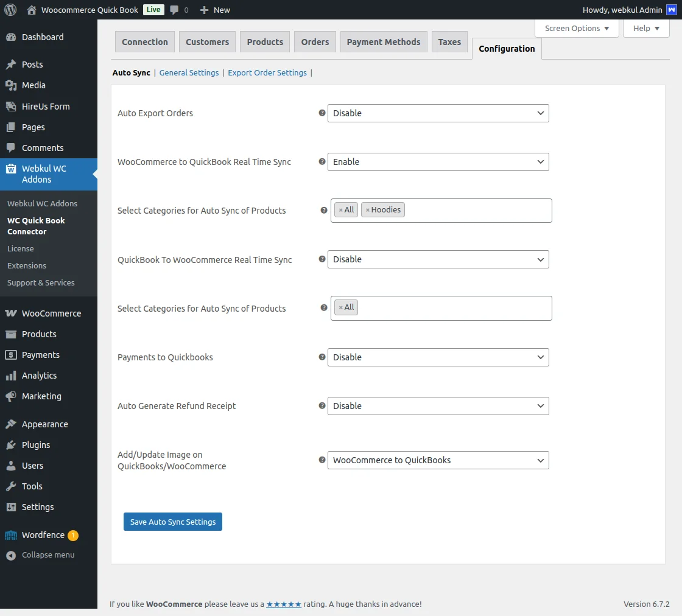The width and height of the screenshot is (682, 616).
Task: Click the five-star rating link in footer
Action: 284,604
